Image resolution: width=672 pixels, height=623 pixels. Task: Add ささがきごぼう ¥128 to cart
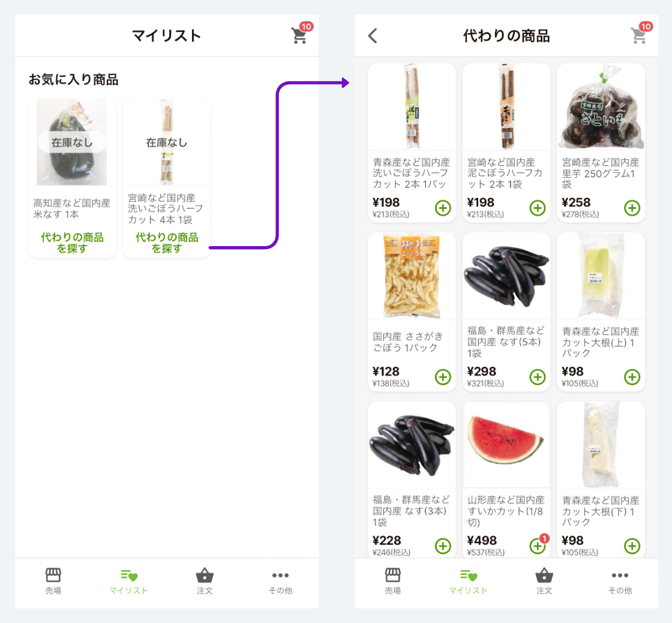coord(443,377)
